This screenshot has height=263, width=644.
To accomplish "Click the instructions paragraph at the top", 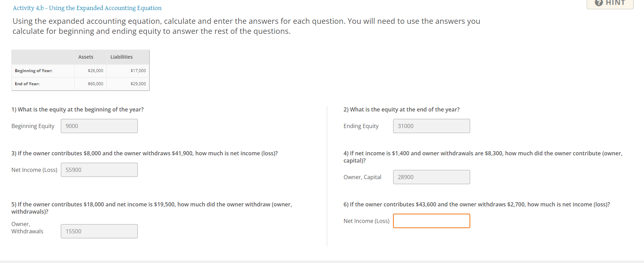I will coord(246,26).
